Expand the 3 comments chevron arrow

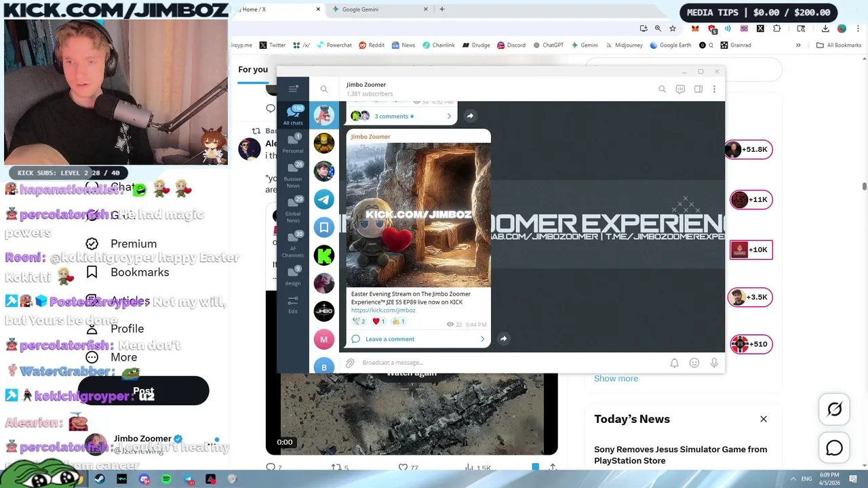coord(449,116)
